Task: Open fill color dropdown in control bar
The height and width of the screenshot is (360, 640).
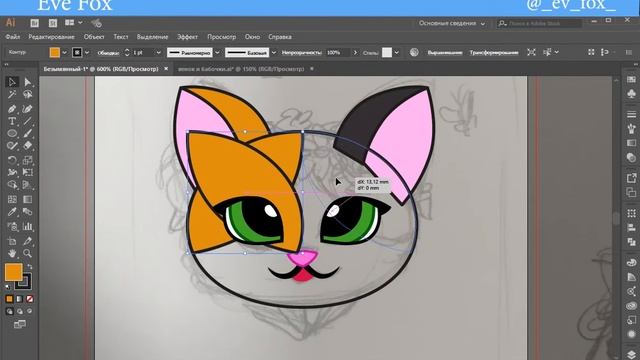Action: point(64,53)
